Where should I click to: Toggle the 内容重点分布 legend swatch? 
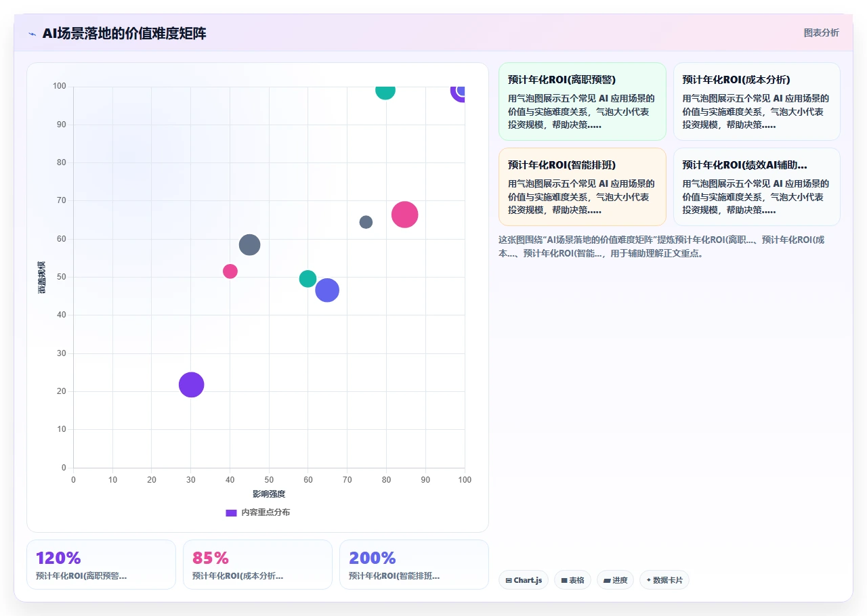click(x=231, y=512)
